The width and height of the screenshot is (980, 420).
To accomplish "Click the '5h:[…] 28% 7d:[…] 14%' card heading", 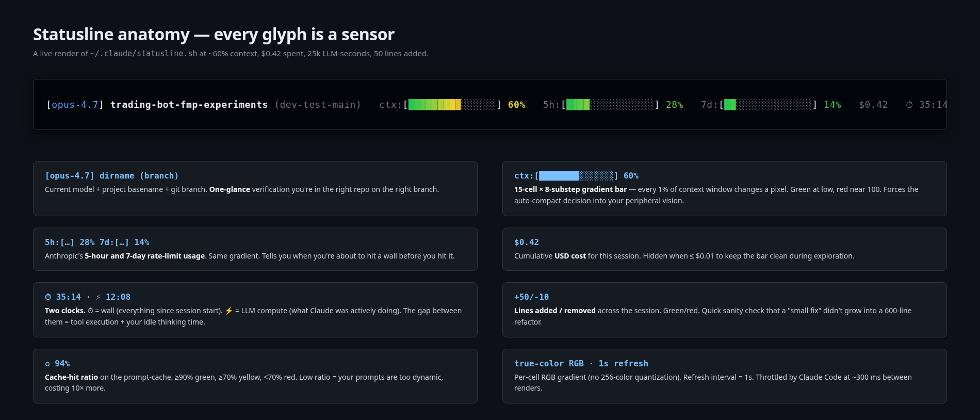I will [x=97, y=243].
